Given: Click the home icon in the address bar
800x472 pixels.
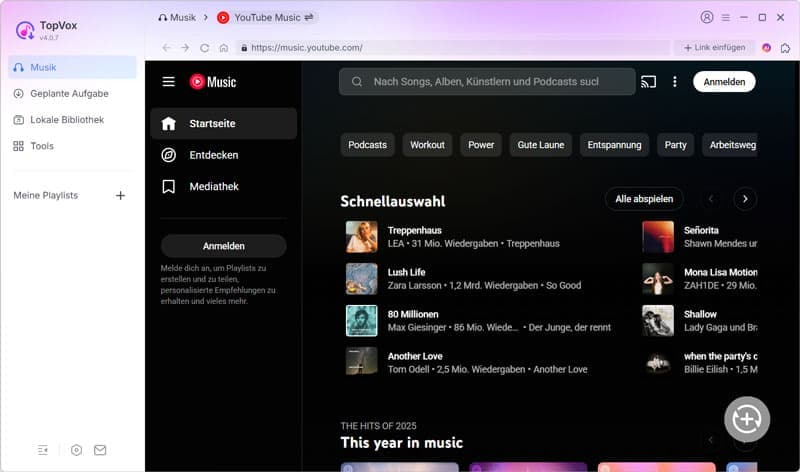Looking at the screenshot, I should [223, 47].
